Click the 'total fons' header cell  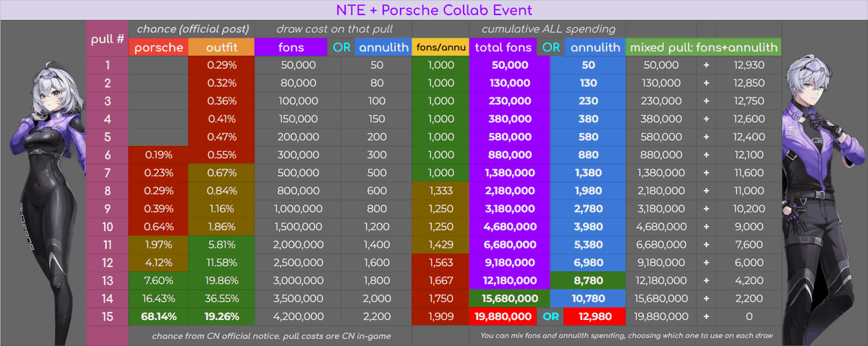(x=503, y=48)
